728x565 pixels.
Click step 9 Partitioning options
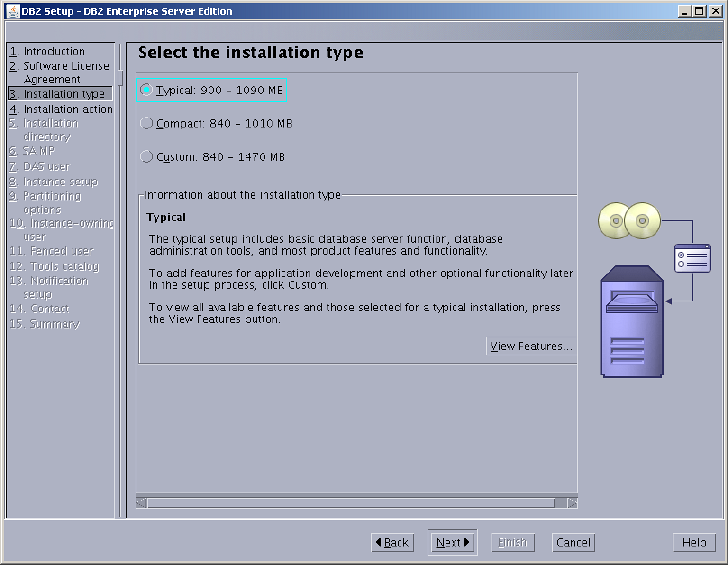[x=45, y=203]
